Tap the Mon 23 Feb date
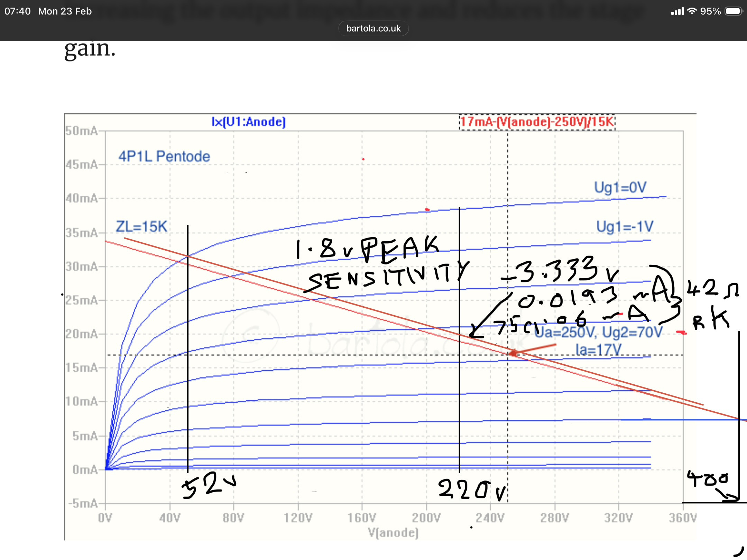The width and height of the screenshot is (747, 560). click(x=65, y=11)
